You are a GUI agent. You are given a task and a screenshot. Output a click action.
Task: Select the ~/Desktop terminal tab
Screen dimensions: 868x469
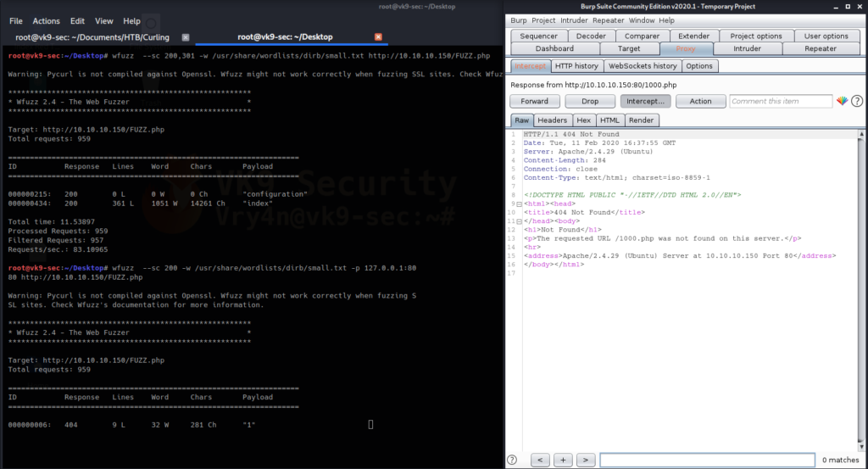tap(285, 36)
